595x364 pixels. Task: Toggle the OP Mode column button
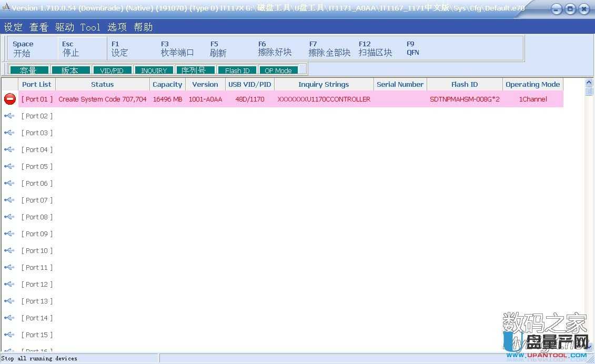278,70
